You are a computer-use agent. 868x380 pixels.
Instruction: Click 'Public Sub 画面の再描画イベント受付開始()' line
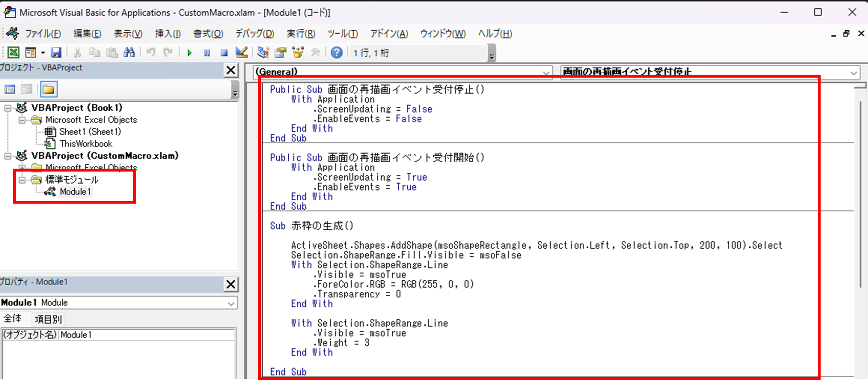click(x=377, y=158)
